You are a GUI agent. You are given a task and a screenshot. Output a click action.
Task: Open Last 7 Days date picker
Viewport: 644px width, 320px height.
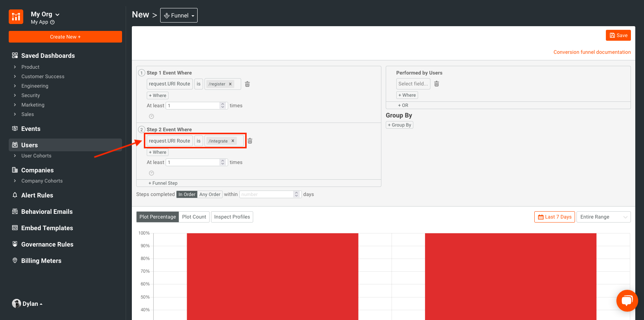(x=555, y=217)
